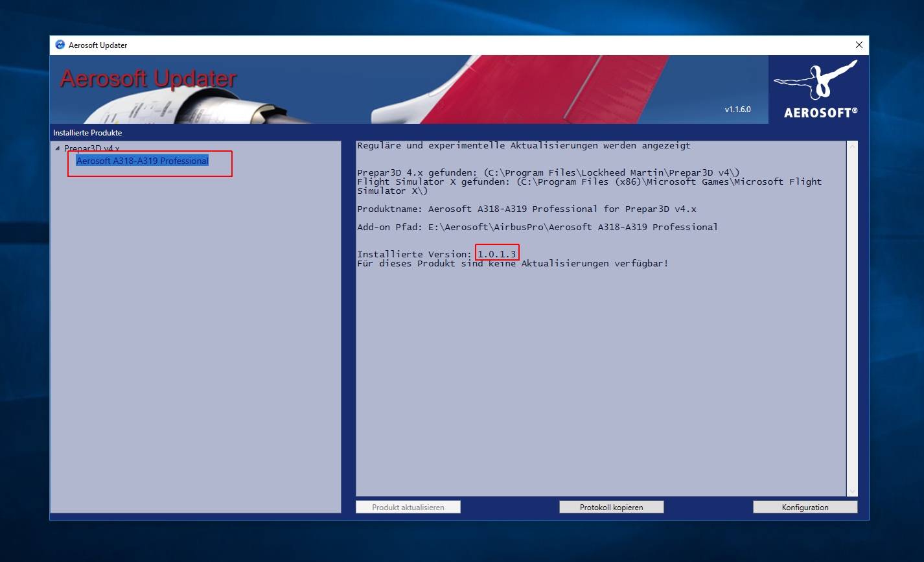Click the 'Installierte Produkte' panel heading
924x562 pixels.
click(x=87, y=133)
